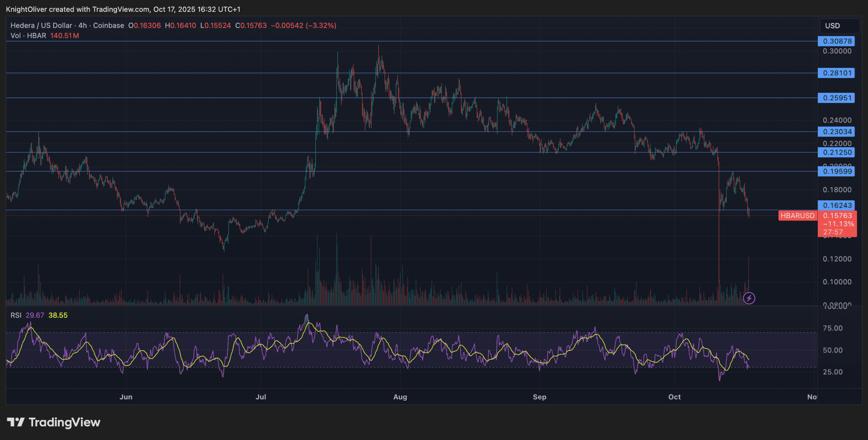This screenshot has height=440, width=868.
Task: Click the 0.23034 price level label
Action: pos(836,132)
